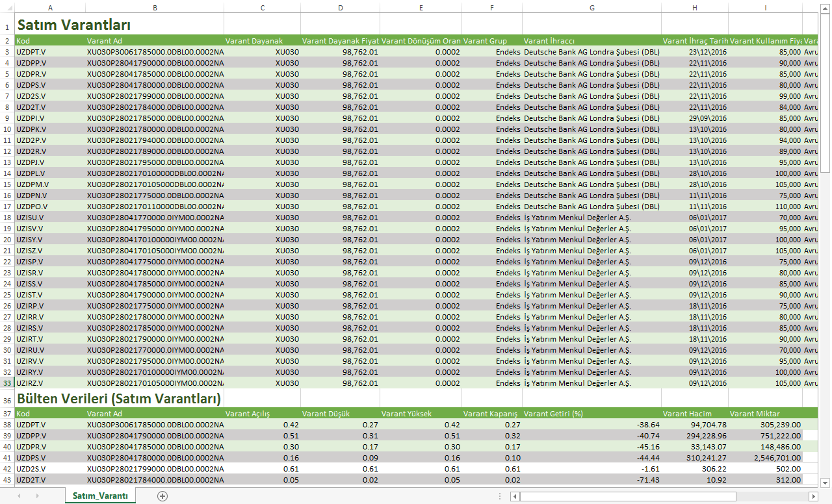Go to previous sheet arrow
Image resolution: width=832 pixels, height=504 pixels.
point(19,496)
